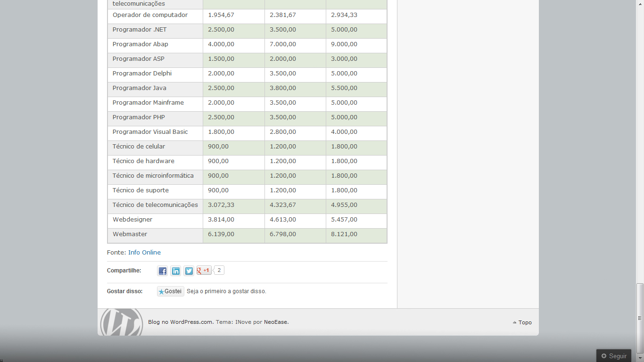Viewport: 644px width, 362px height.
Task: Click the value 1.500,00 in ASP row
Action: click(x=221, y=59)
